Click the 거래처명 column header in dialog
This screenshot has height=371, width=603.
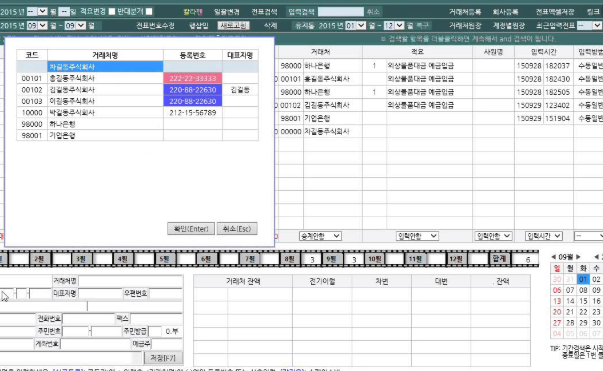coord(105,55)
